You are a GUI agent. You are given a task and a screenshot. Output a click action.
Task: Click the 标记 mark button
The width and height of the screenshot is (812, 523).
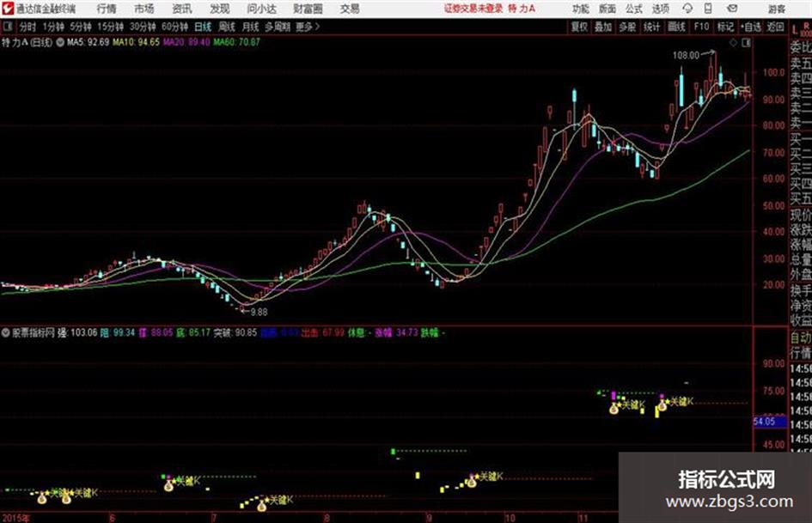pos(725,27)
